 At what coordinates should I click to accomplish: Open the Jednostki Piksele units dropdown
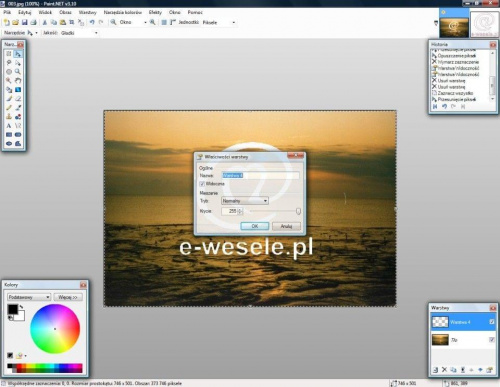[219, 22]
